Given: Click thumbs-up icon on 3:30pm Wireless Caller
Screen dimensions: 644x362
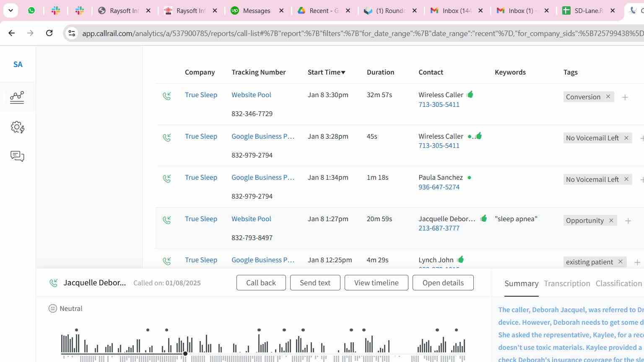Looking at the screenshot, I should (470, 94).
